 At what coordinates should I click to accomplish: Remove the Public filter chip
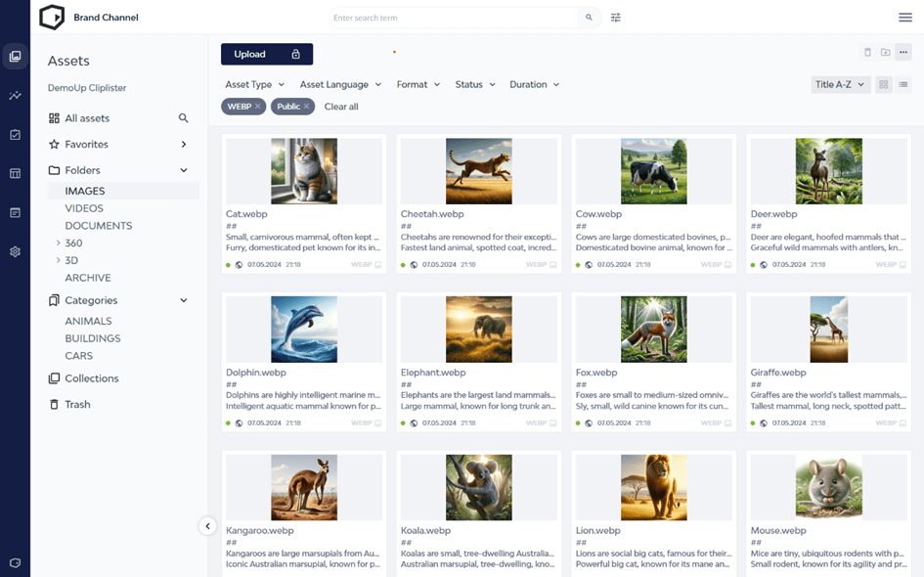pos(306,107)
